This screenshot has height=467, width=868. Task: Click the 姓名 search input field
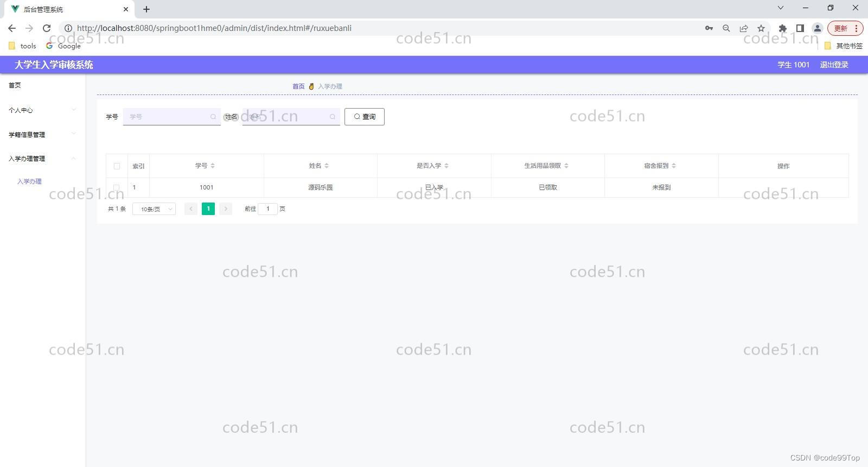click(291, 117)
